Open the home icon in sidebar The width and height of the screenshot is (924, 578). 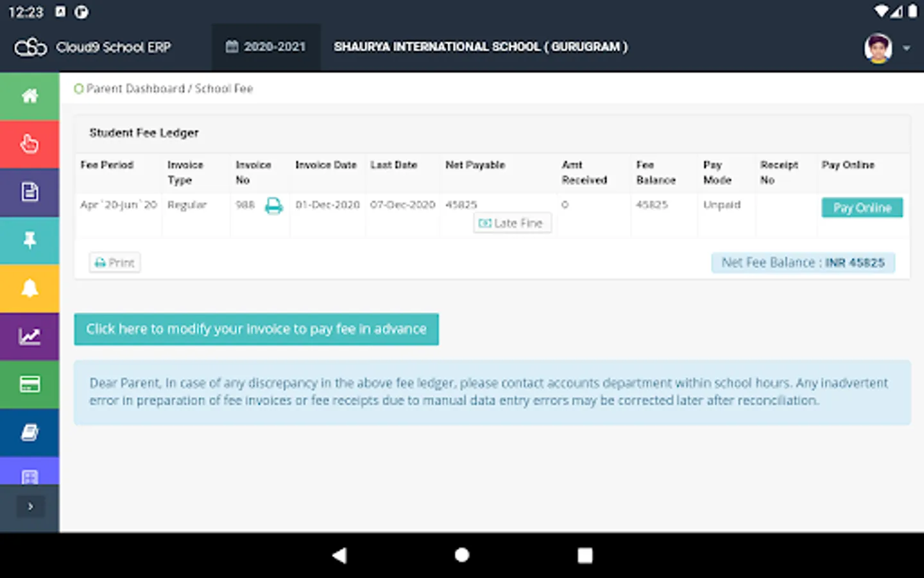click(30, 96)
